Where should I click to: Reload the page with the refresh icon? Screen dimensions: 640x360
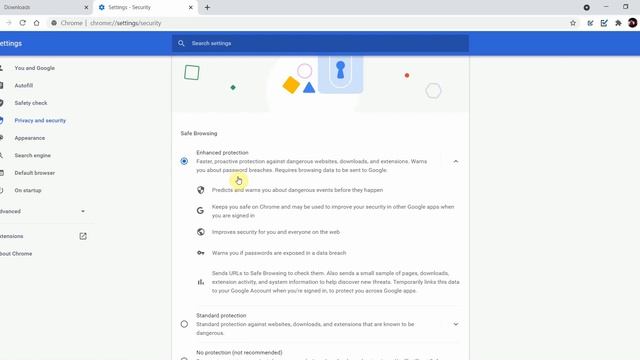click(x=22, y=23)
